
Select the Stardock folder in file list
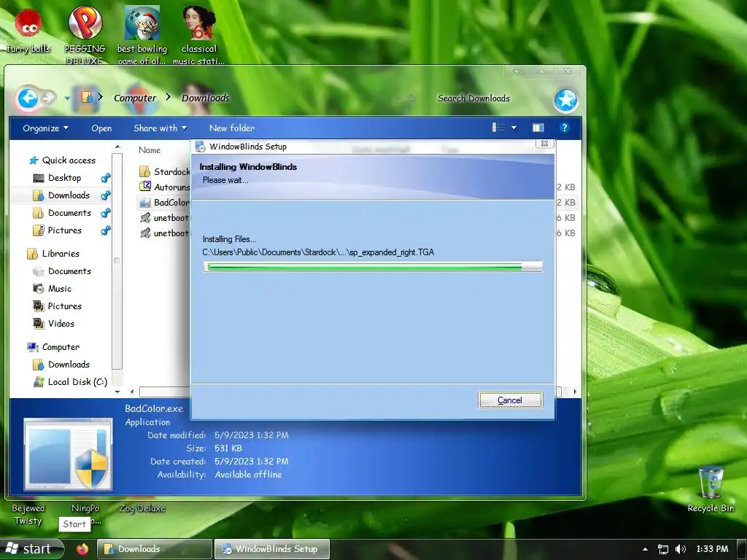164,171
